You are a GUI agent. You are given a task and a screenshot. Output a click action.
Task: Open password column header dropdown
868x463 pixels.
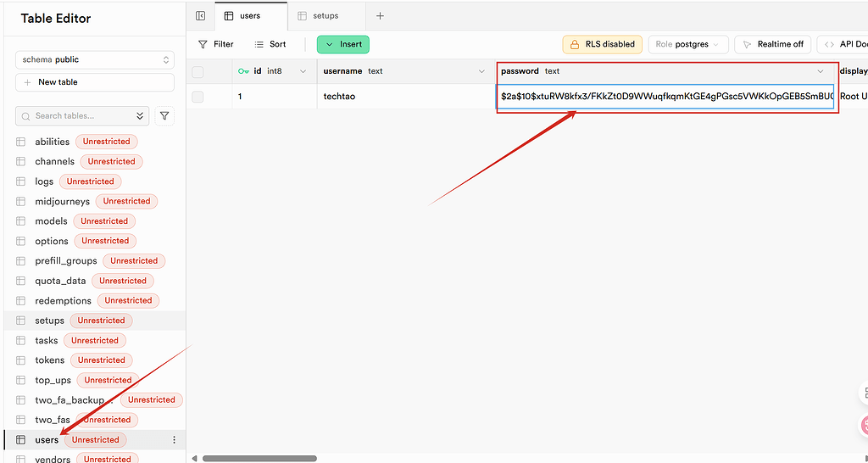[821, 71]
